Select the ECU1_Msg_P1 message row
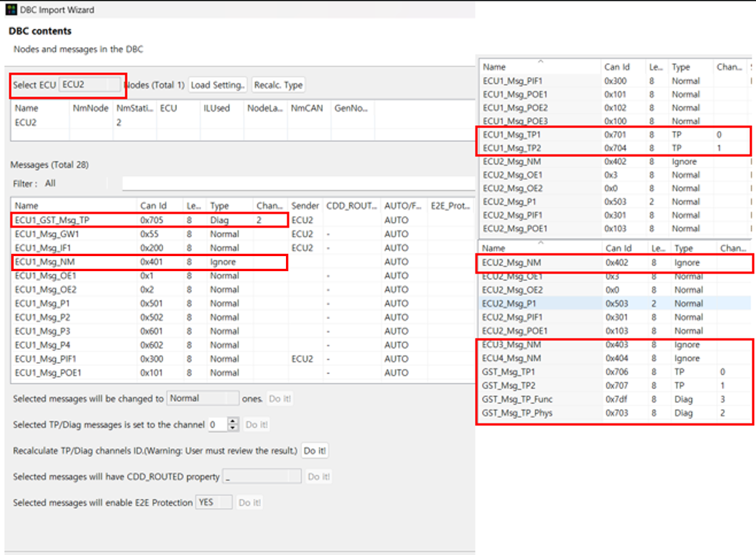 (243, 303)
